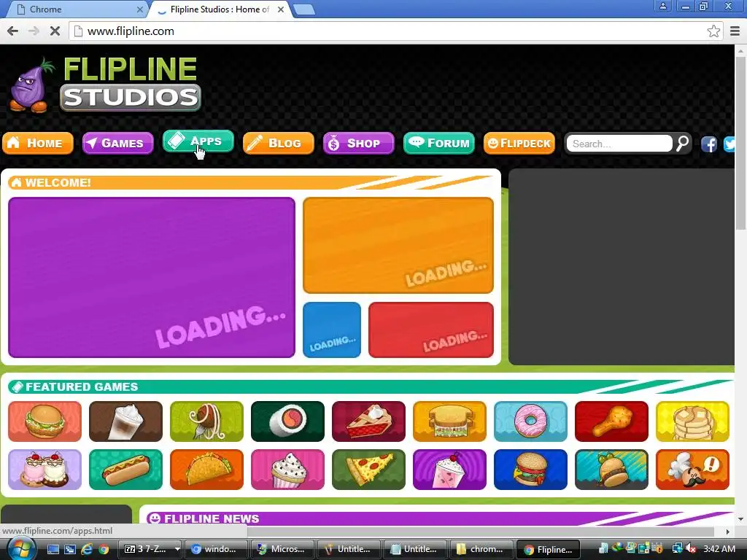The image size is (747, 560).
Task: Click the orange loading banner
Action: pyautogui.click(x=398, y=245)
